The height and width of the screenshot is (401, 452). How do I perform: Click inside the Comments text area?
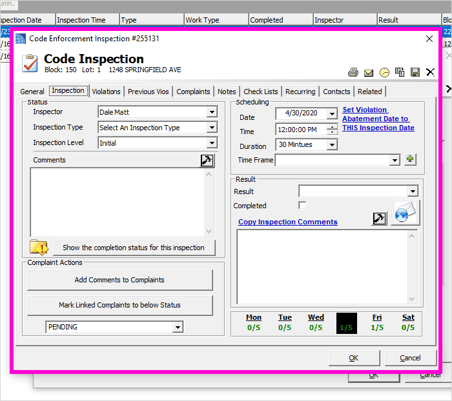117,202
